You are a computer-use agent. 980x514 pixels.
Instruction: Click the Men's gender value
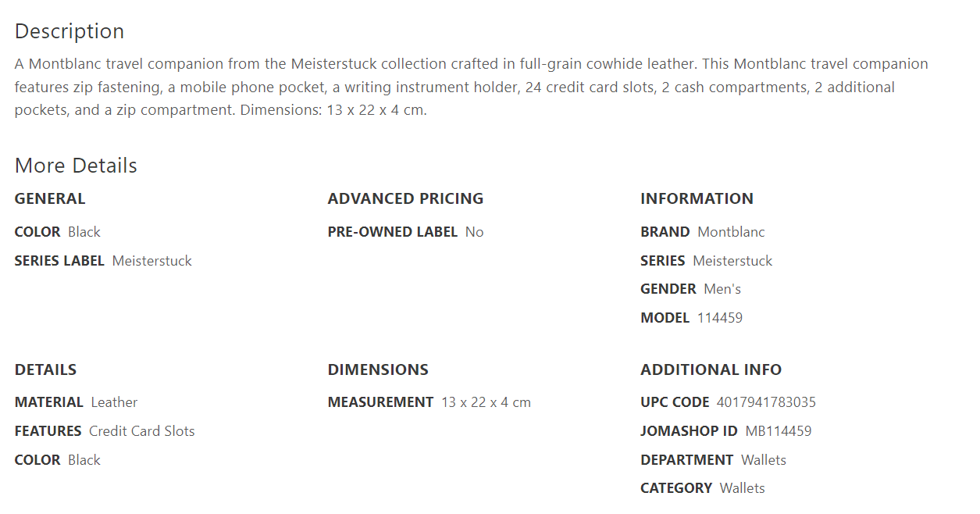[x=722, y=289]
